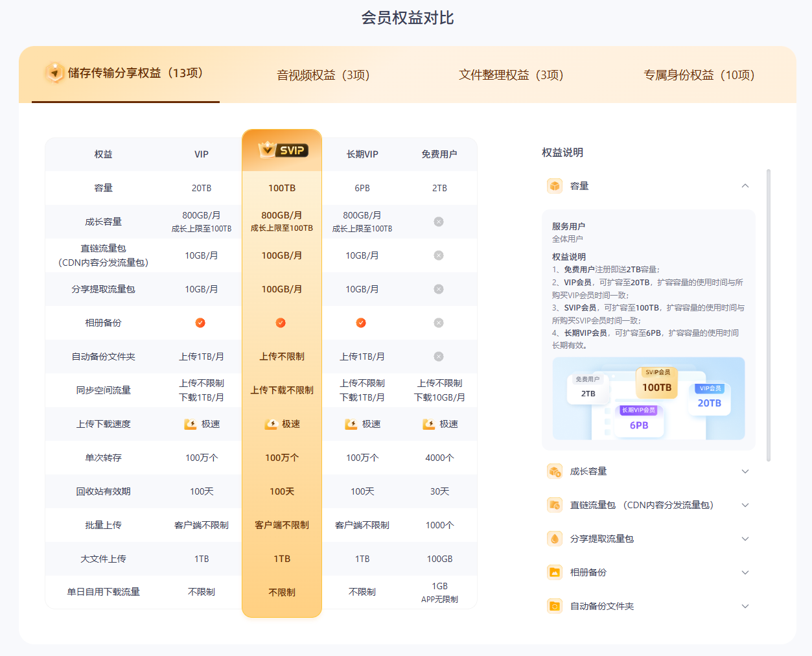Click the SVIP crown badge above its column

pyautogui.click(x=281, y=148)
